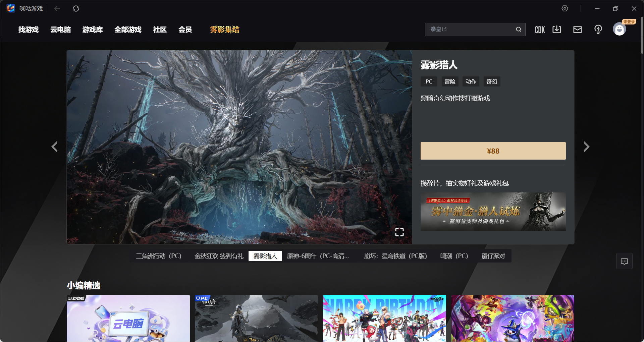Click the main 雾影猎人 banner image
The height and width of the screenshot is (342, 644).
(x=239, y=147)
